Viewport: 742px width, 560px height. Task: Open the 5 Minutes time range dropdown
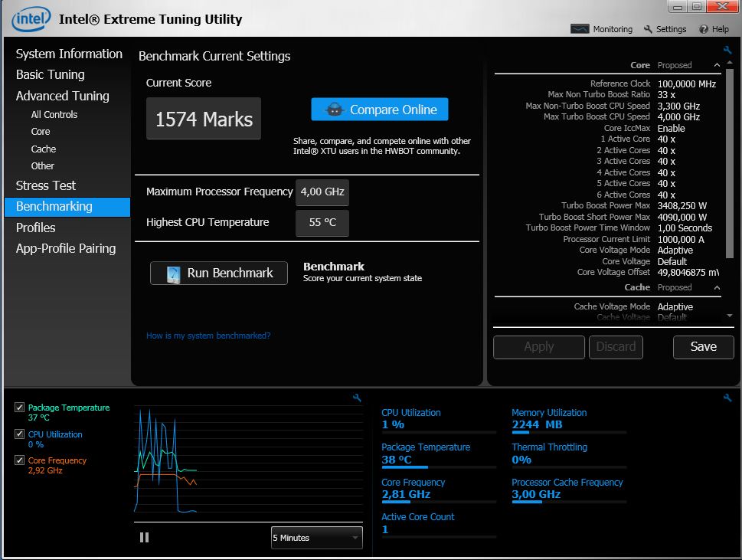click(x=316, y=538)
